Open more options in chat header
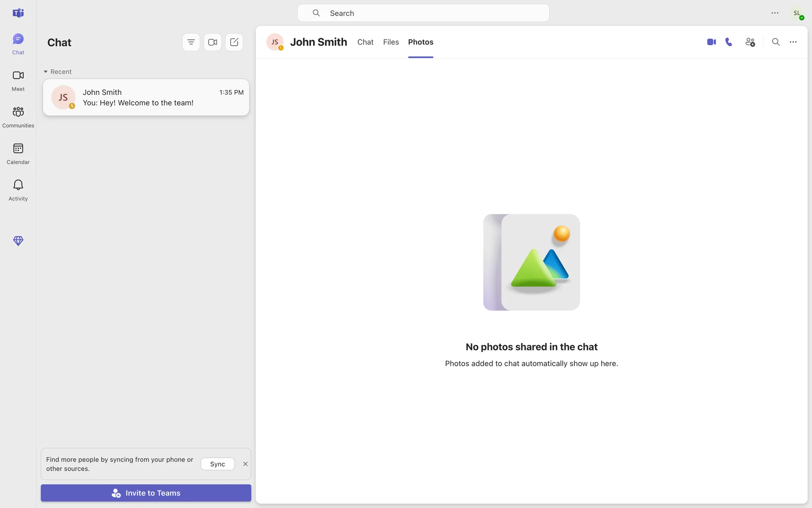 (793, 42)
